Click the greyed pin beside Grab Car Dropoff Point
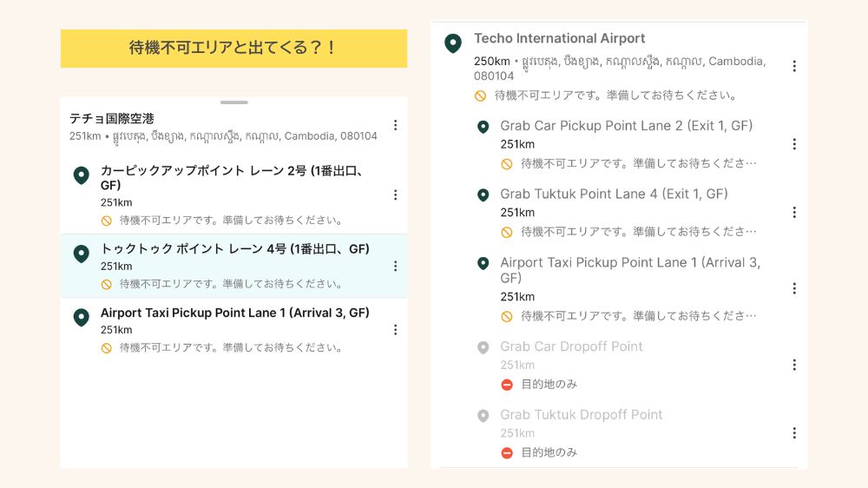The height and width of the screenshot is (488, 868). click(x=483, y=347)
